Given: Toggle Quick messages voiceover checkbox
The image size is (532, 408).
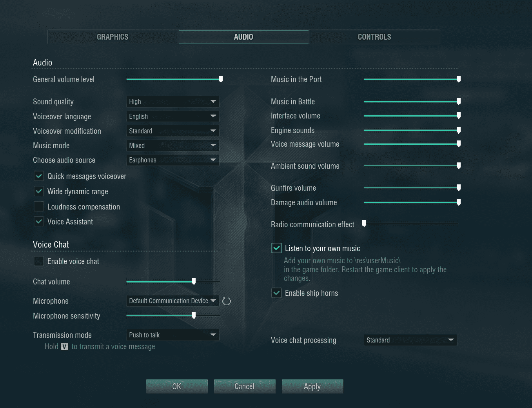Looking at the screenshot, I should tap(39, 176).
